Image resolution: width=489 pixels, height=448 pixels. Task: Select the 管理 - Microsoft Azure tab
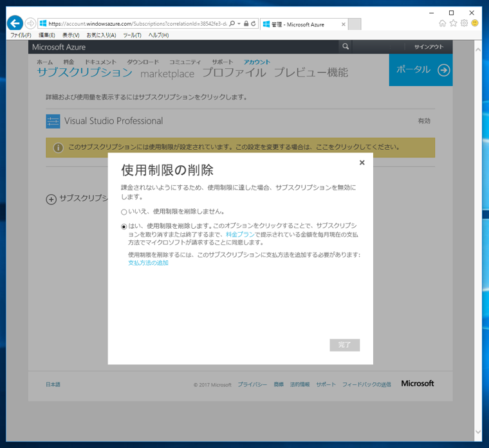[304, 24]
